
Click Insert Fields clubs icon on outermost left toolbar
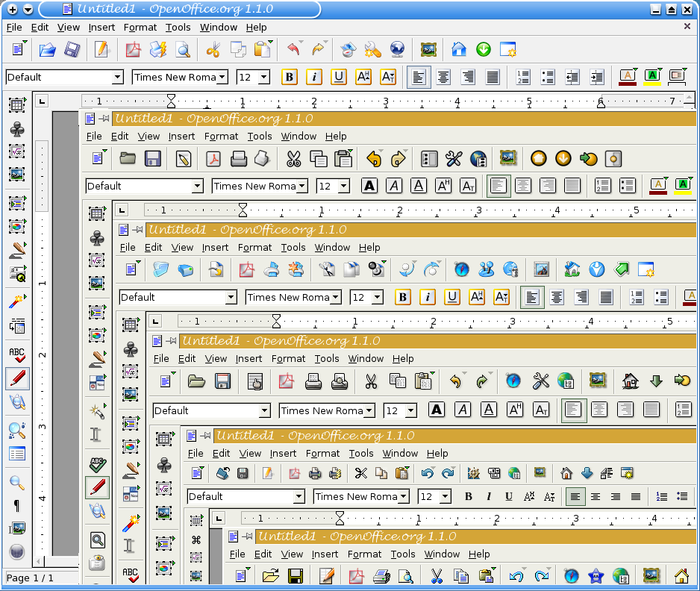click(17, 129)
